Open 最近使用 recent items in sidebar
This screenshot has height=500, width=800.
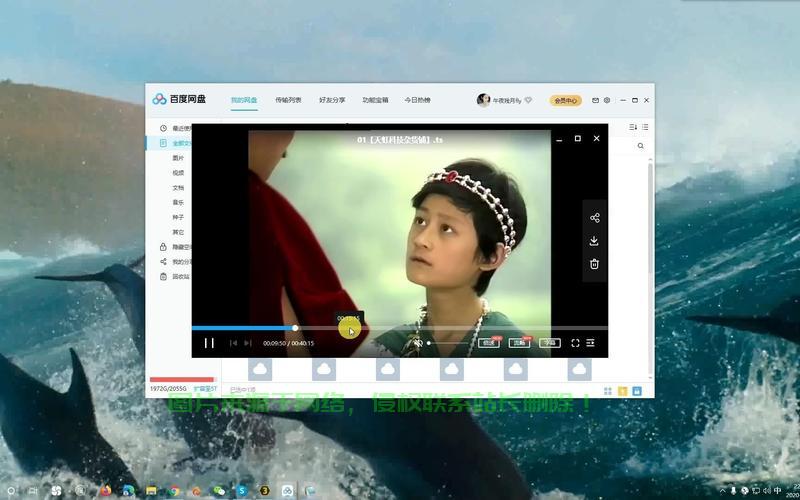(175, 129)
